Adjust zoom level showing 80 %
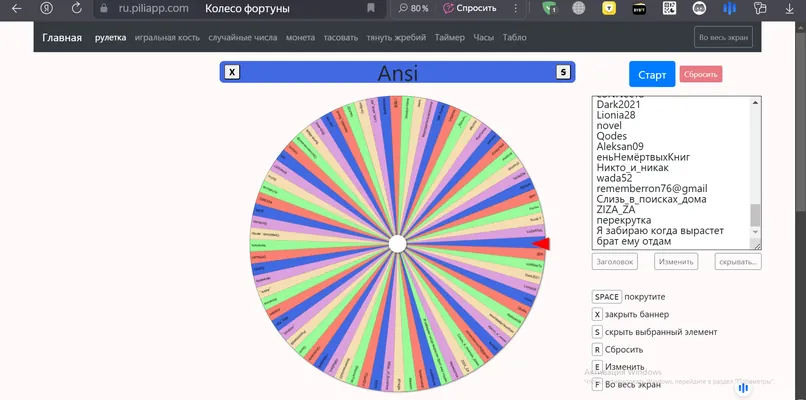Viewport: 806px width, 400px height. [414, 8]
